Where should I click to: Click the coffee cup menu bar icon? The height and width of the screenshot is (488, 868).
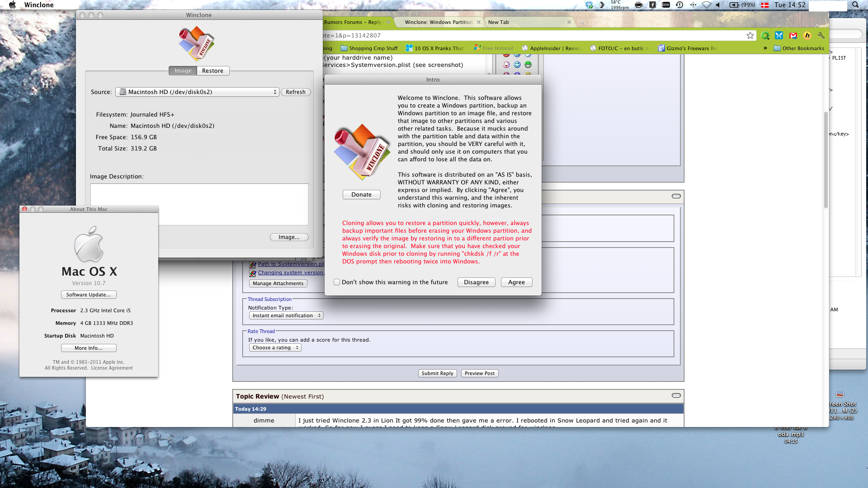[x=639, y=5]
